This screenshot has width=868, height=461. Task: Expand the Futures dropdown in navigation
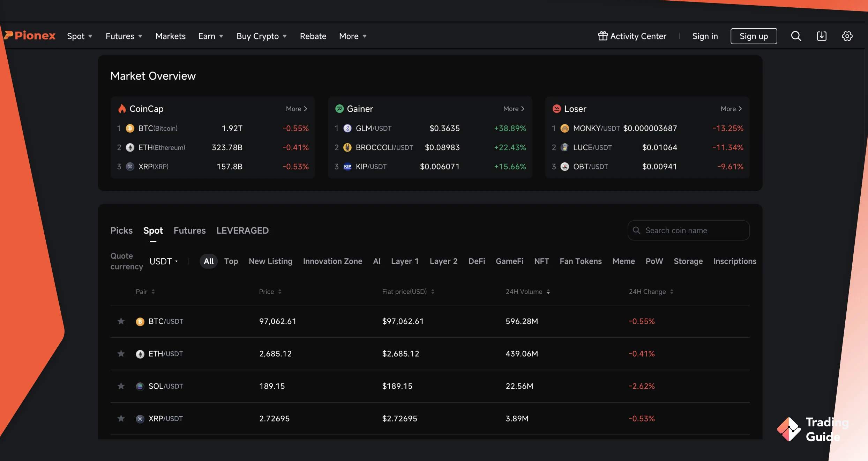pos(124,36)
